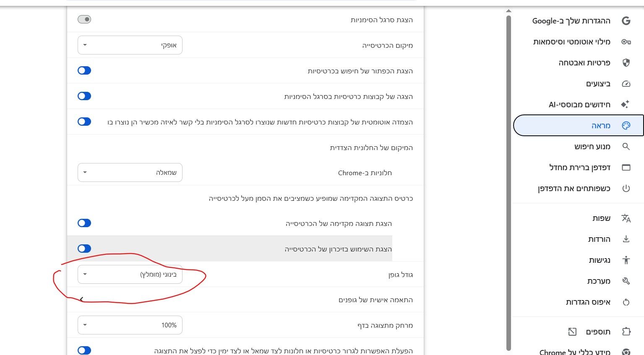Toggle the show bookmarks bar switch

tap(84, 19)
